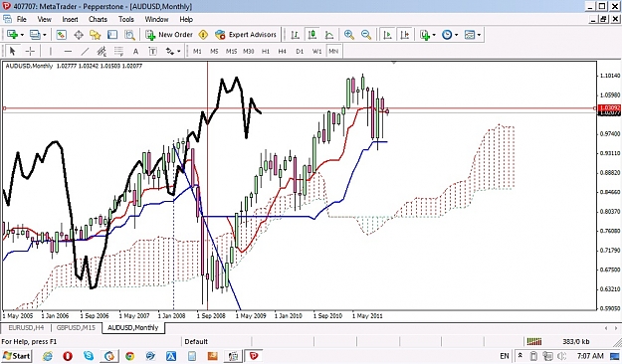Open the Charts menu

tap(98, 19)
